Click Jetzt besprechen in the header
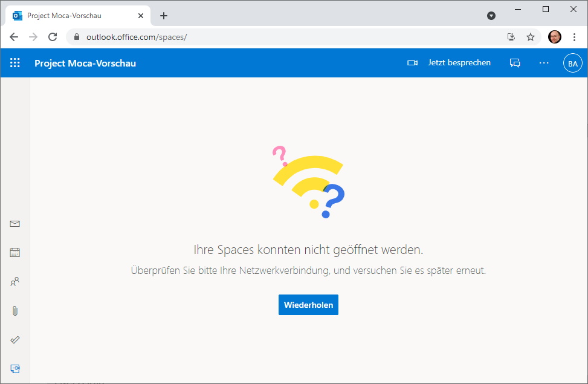588x384 pixels. [x=459, y=63]
